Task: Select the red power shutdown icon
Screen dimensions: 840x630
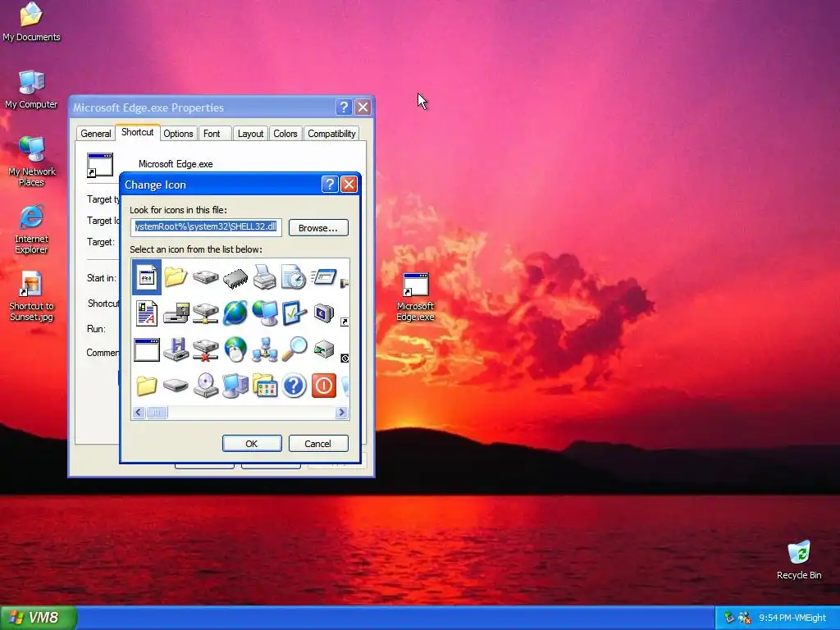Action: click(x=323, y=386)
